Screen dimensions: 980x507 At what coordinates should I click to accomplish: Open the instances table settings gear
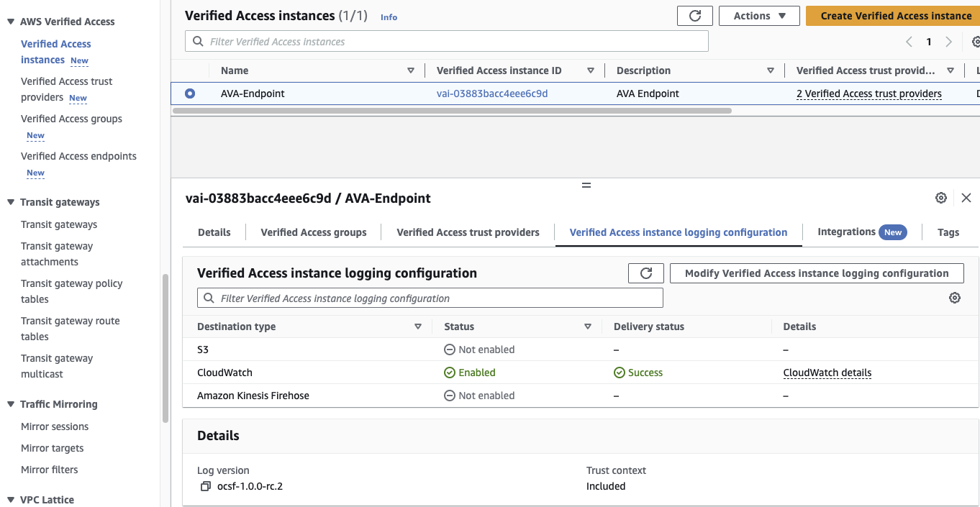(x=976, y=41)
